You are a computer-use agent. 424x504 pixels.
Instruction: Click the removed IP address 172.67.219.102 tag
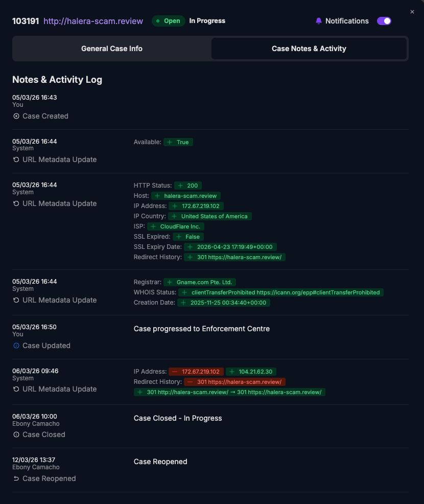(x=196, y=372)
